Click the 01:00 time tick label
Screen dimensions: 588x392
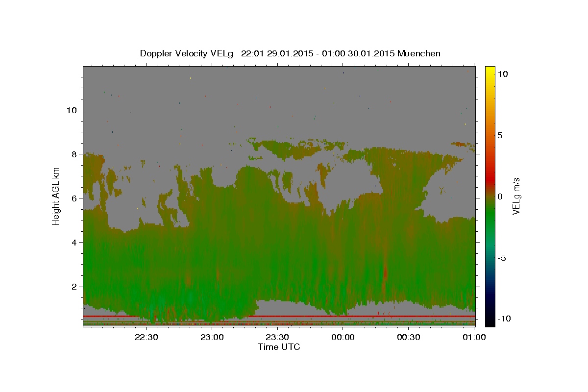(x=474, y=337)
